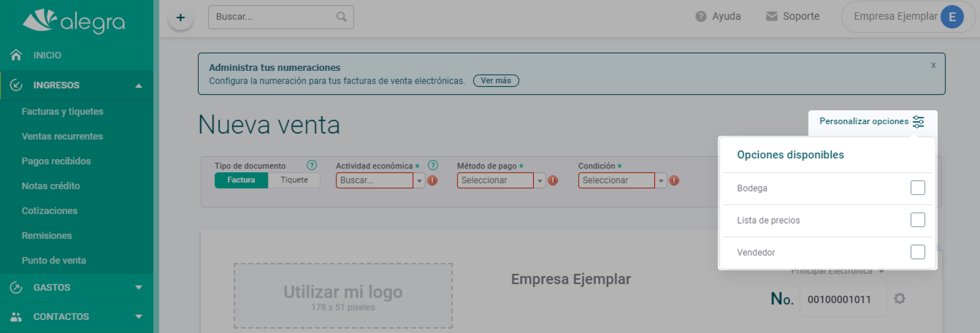Screen dimensions: 980x333
Task: Open the Actividad económica dropdown arrow
Action: coord(419,180)
